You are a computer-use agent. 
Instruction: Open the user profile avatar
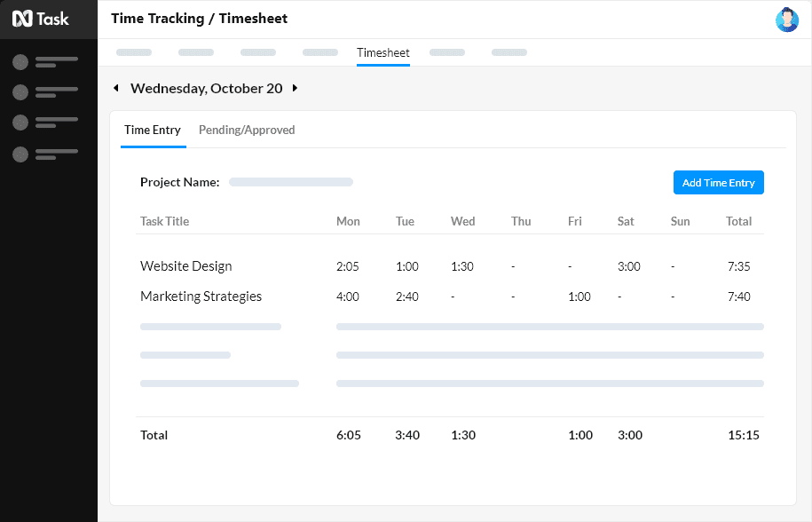(786, 19)
